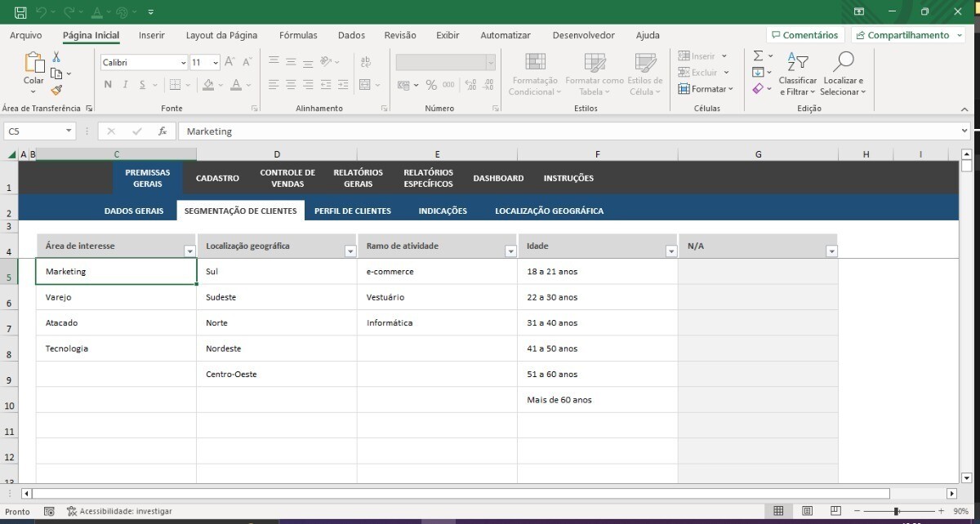Expand the Calibri font name dropdown
The height and width of the screenshot is (524, 980).
point(183,63)
